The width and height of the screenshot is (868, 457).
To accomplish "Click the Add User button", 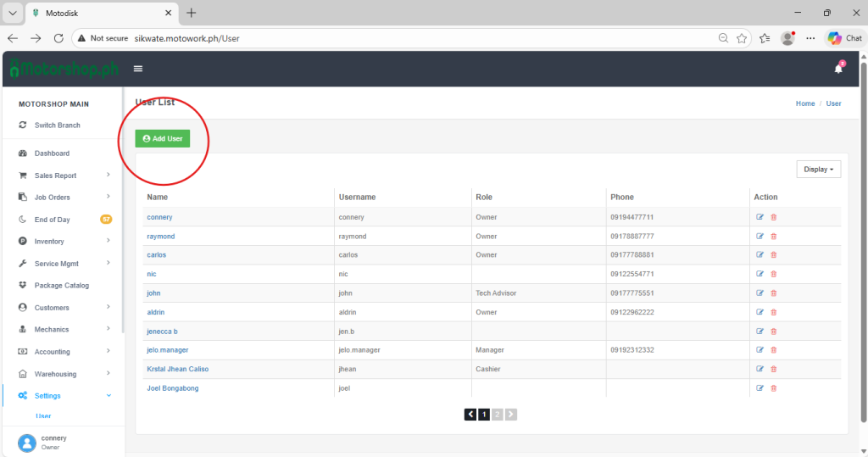I will (163, 138).
